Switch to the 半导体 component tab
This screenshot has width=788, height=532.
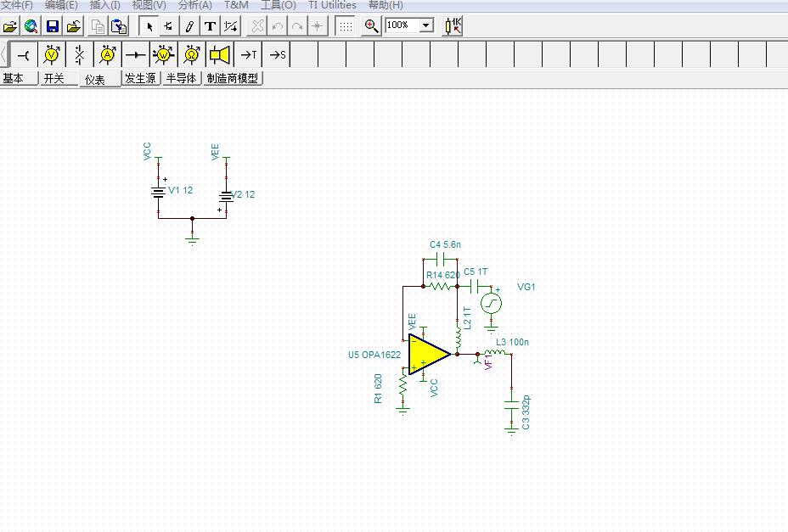pos(183,78)
